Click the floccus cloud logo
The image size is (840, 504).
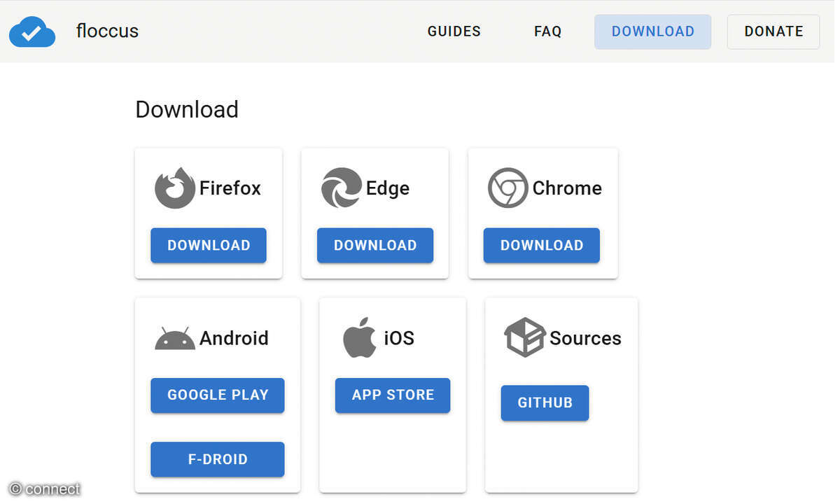pos(31,31)
